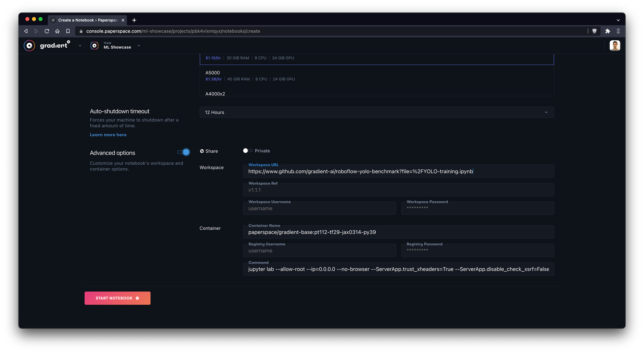This screenshot has width=644, height=353.
Task: Expand the ML Showcase team chevron
Action: pyautogui.click(x=139, y=46)
